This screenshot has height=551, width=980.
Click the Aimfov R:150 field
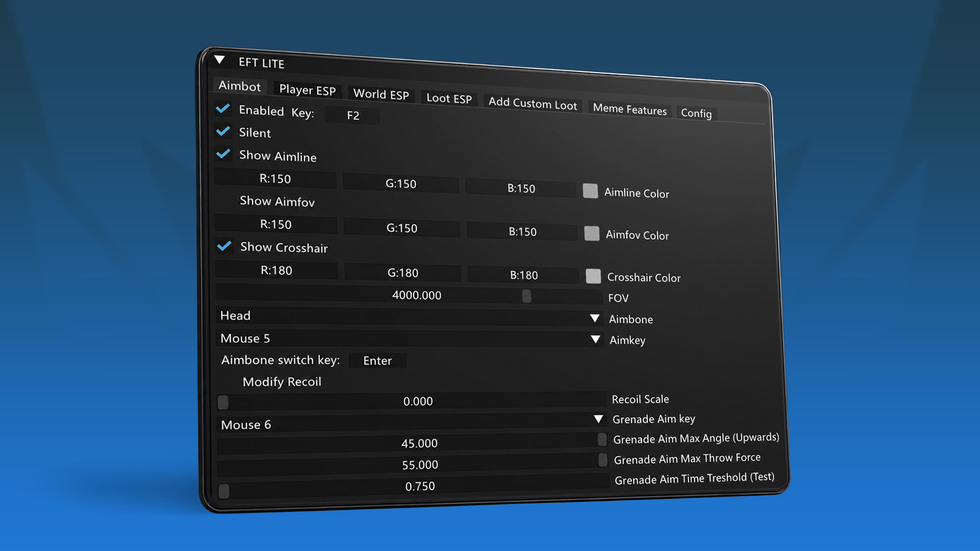coord(276,224)
